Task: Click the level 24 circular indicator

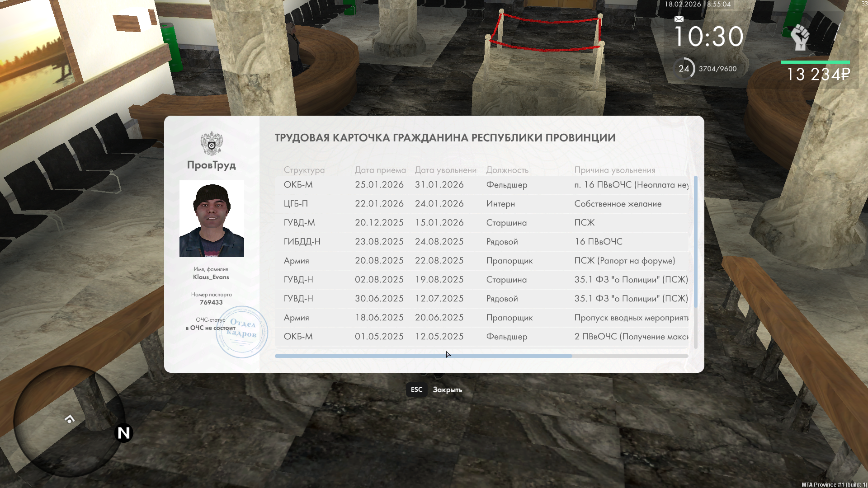Action: pos(684,69)
